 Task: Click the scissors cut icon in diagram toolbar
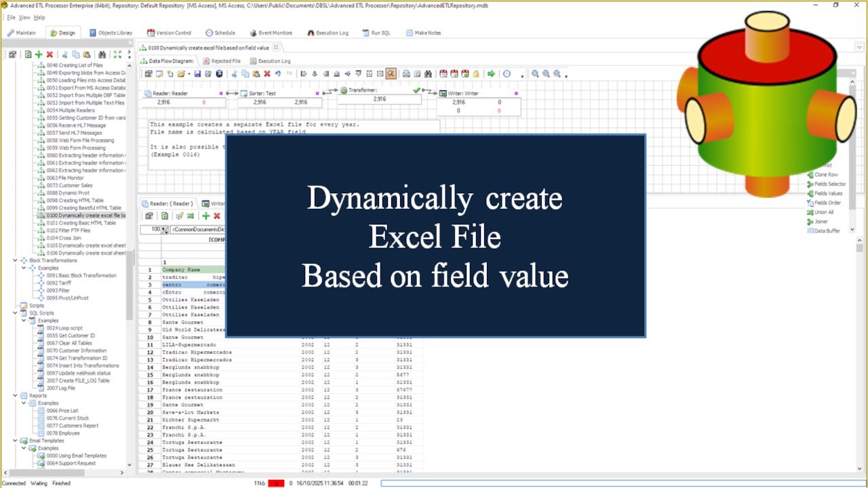(235, 74)
